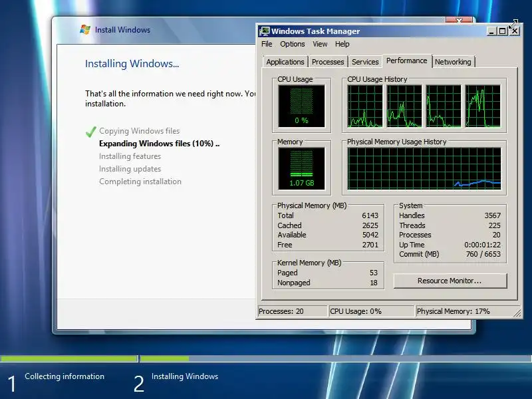532x399 pixels.
Task: Open the Options menu
Action: point(293,44)
